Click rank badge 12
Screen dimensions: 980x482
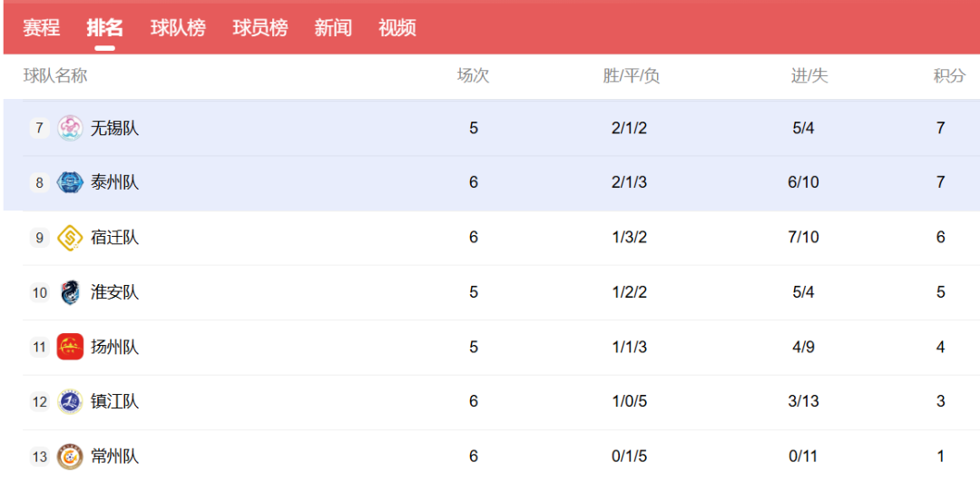(39, 402)
